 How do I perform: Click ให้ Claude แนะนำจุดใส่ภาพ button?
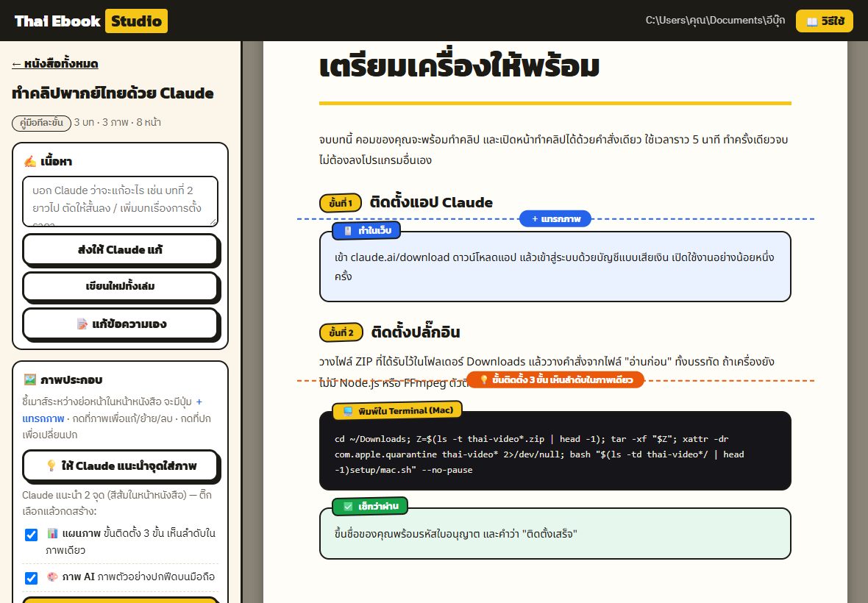tap(120, 465)
